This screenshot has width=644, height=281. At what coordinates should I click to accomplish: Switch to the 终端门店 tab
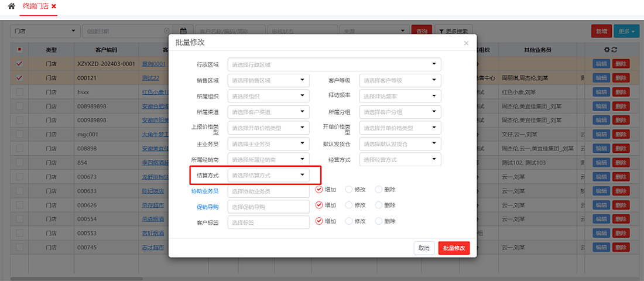(36, 6)
